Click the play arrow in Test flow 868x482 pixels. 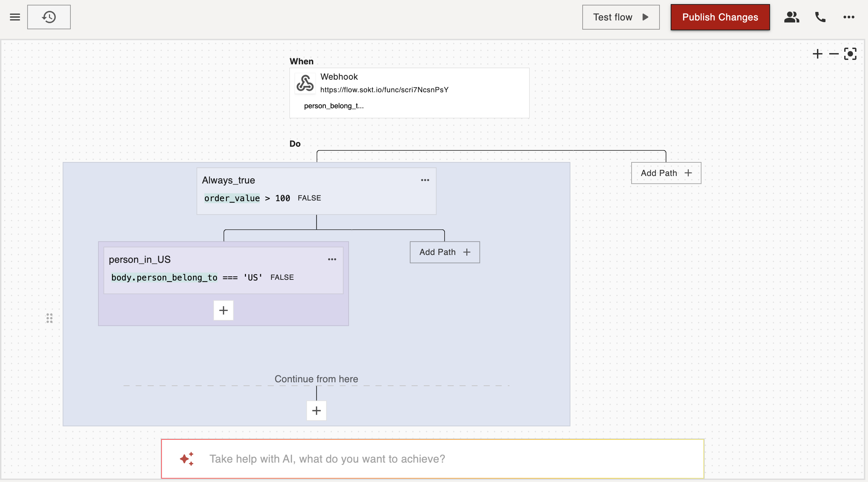tap(645, 17)
